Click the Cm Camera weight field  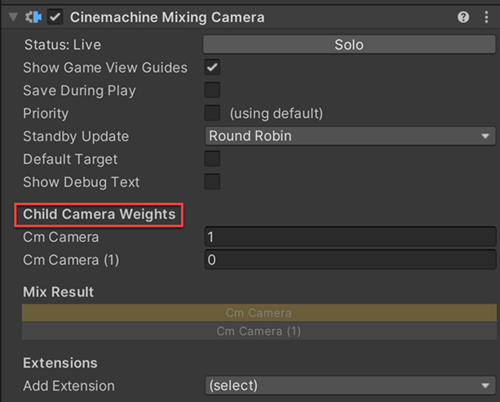pos(350,237)
